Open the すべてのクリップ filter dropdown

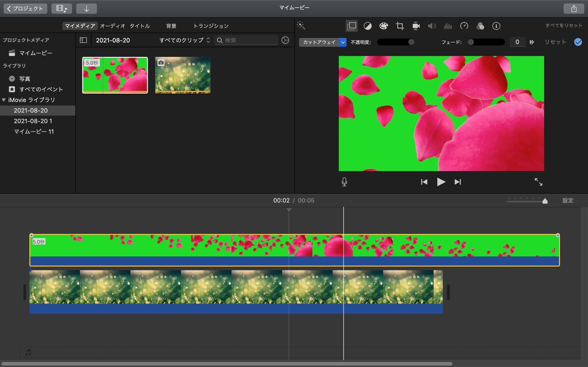(x=184, y=40)
